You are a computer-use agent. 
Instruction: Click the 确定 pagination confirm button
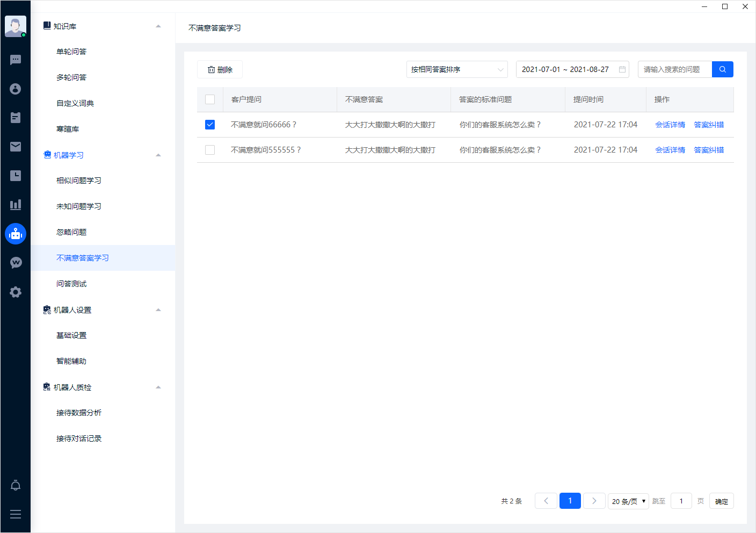click(x=722, y=501)
